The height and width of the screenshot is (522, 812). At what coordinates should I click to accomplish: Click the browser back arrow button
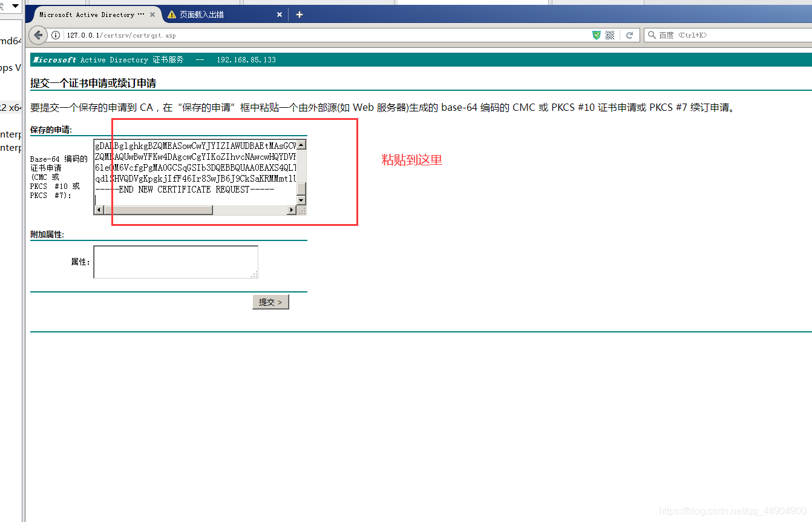click(38, 35)
